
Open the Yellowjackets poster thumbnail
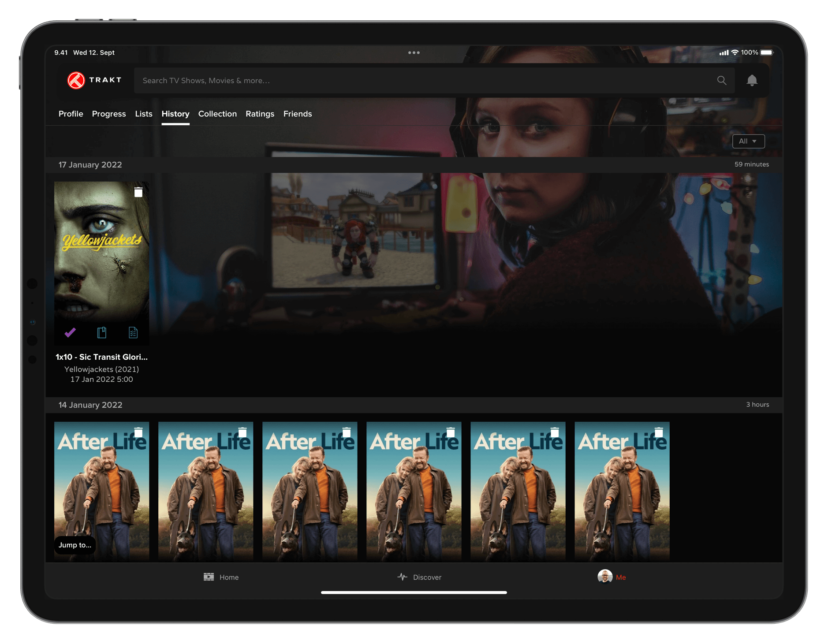[101, 251]
